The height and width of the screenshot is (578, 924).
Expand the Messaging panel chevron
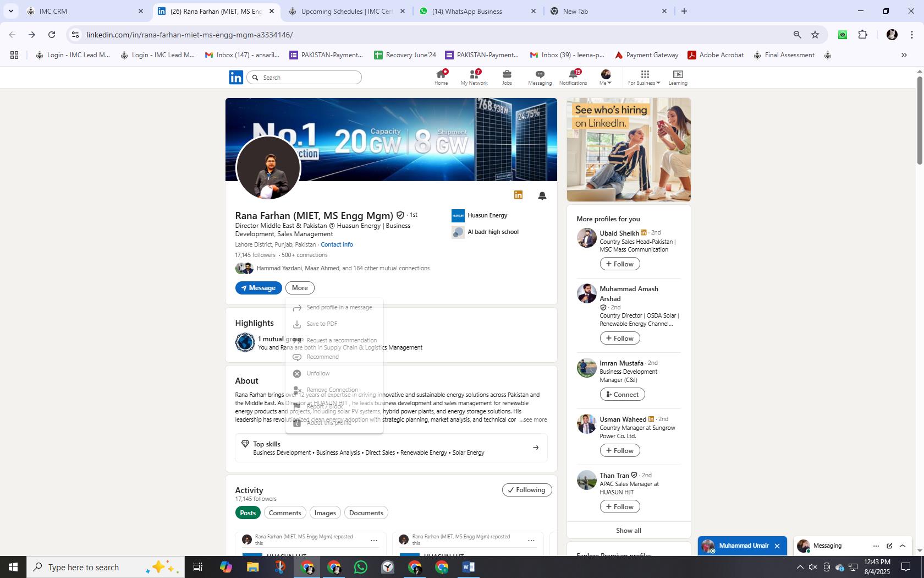[903, 546]
